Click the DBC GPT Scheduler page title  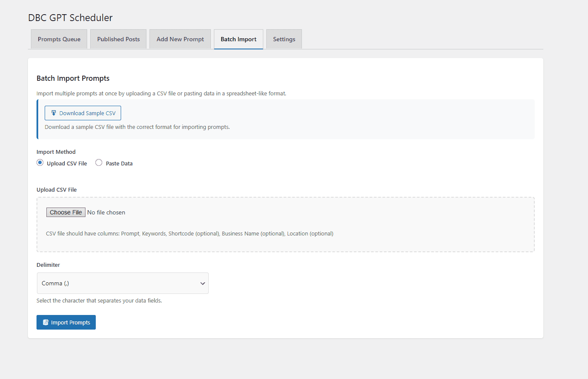[70, 18]
